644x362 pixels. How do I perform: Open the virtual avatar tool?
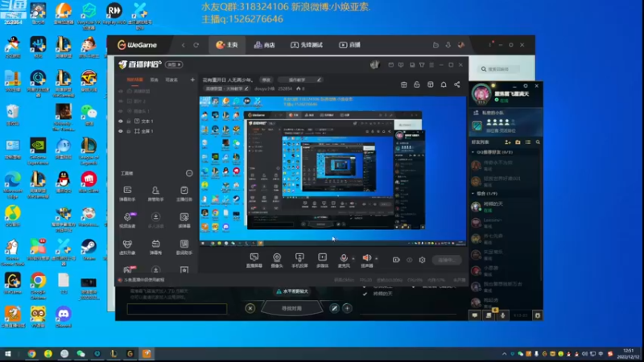click(127, 247)
